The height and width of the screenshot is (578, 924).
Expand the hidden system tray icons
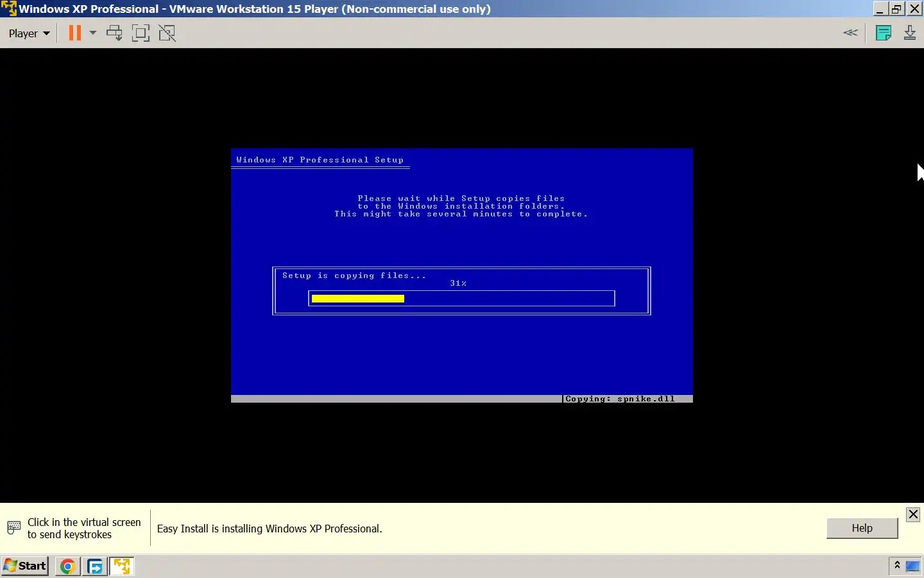(x=897, y=565)
